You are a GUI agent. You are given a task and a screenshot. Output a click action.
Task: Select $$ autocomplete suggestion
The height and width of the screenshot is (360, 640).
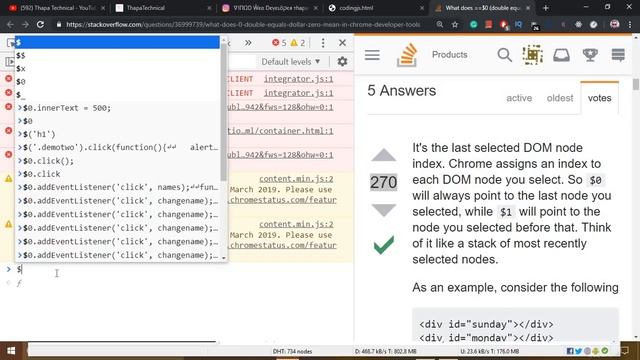click(118, 56)
